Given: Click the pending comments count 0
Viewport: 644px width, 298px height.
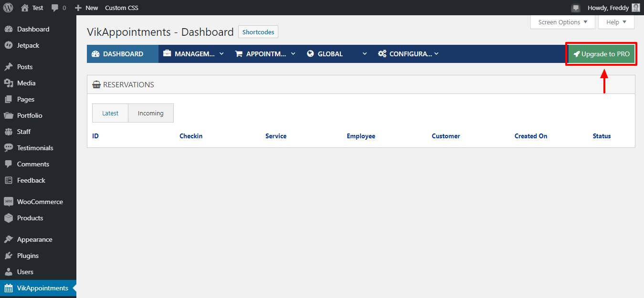Looking at the screenshot, I should pos(64,8).
